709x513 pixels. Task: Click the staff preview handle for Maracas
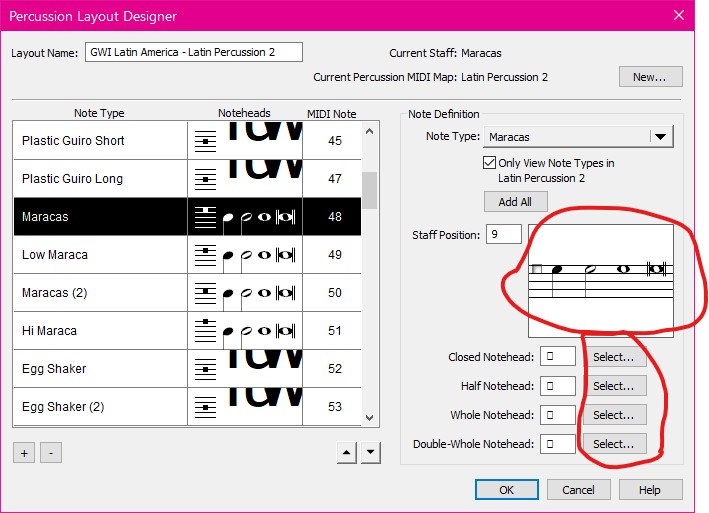click(x=537, y=269)
